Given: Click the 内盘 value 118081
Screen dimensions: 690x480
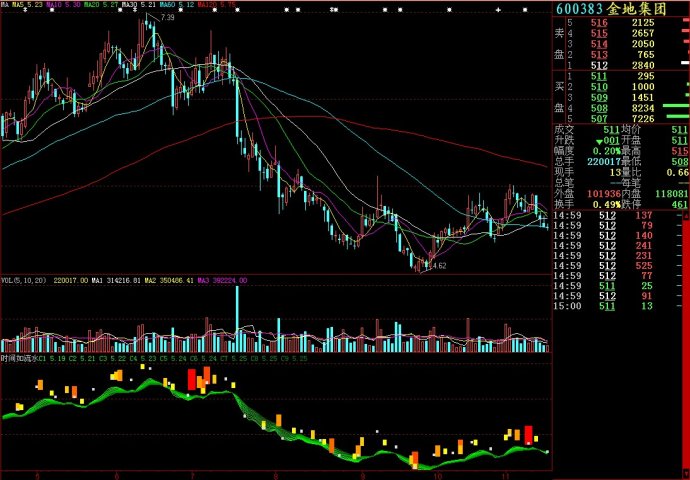Looking at the screenshot, I should 672,194.
